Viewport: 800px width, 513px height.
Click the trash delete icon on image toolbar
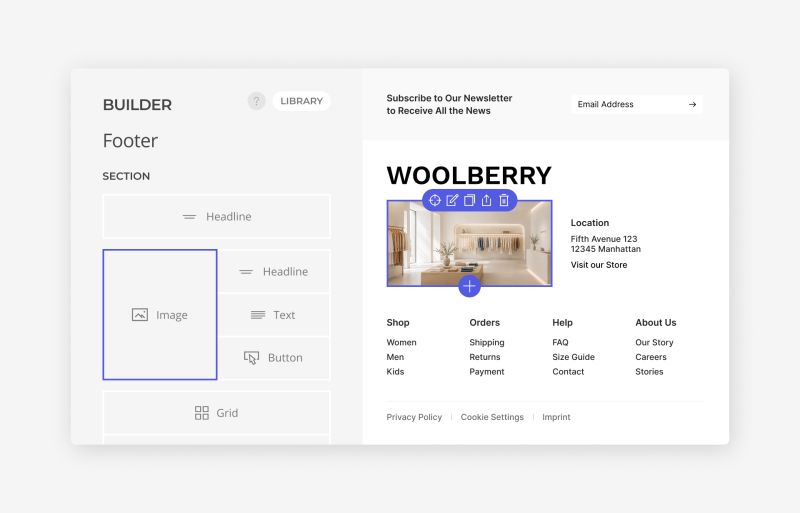(x=504, y=200)
